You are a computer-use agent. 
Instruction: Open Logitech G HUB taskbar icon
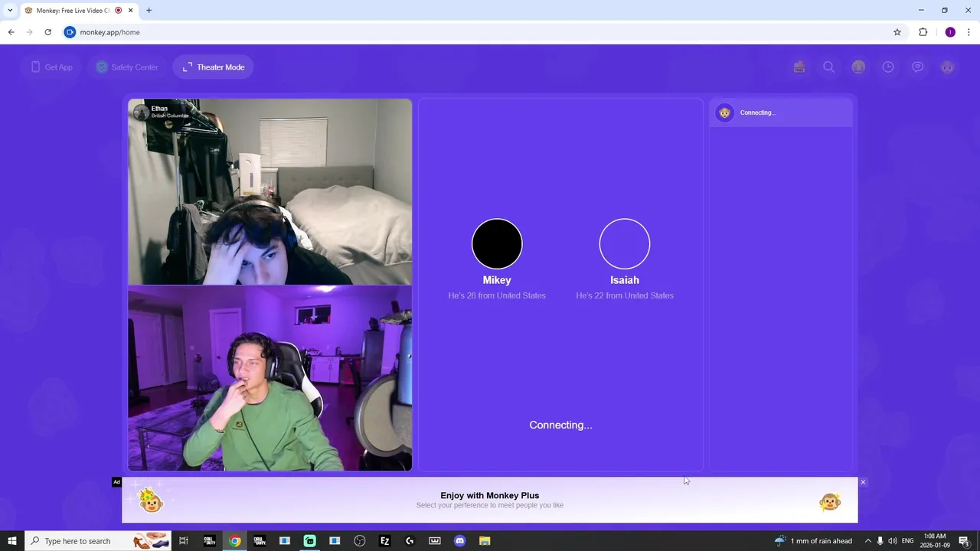[410, 541]
